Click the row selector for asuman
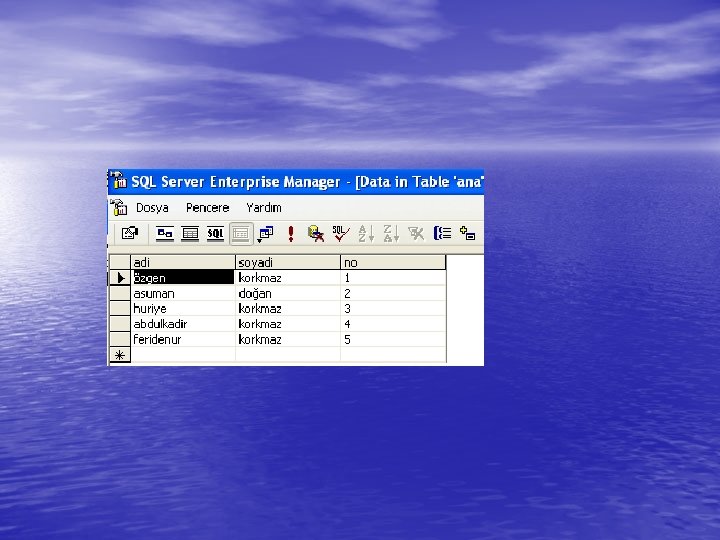 click(120, 293)
